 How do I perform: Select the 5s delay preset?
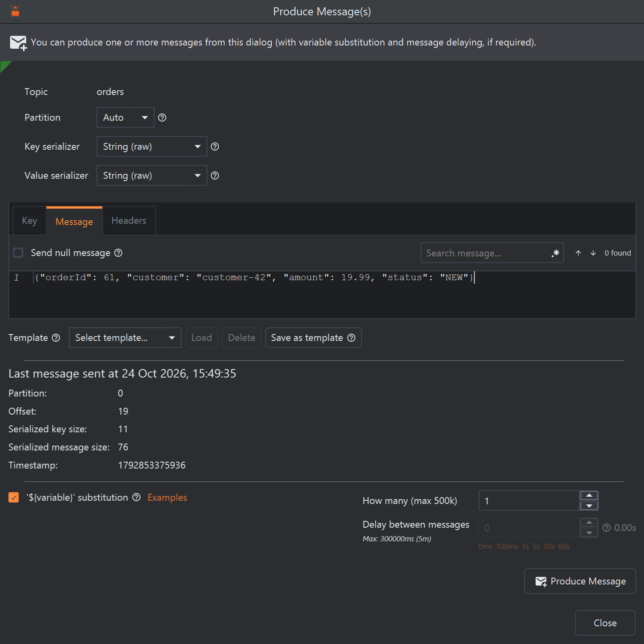coord(536,547)
